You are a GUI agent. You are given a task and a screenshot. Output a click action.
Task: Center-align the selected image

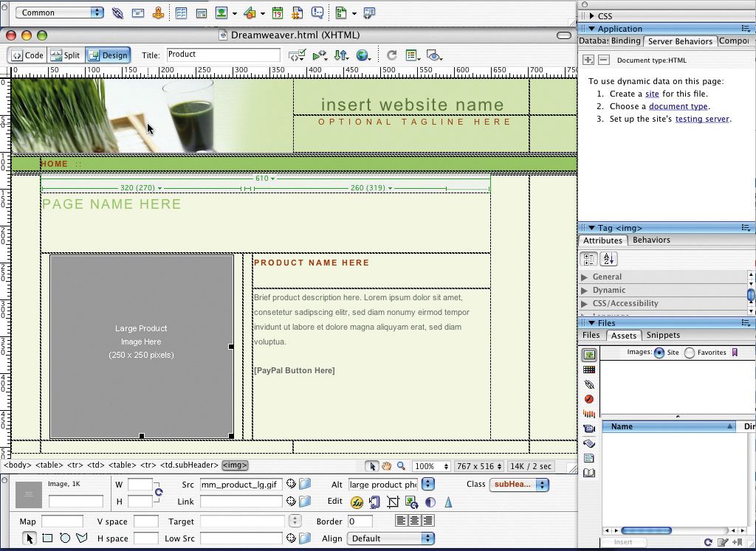pyautogui.click(x=415, y=521)
